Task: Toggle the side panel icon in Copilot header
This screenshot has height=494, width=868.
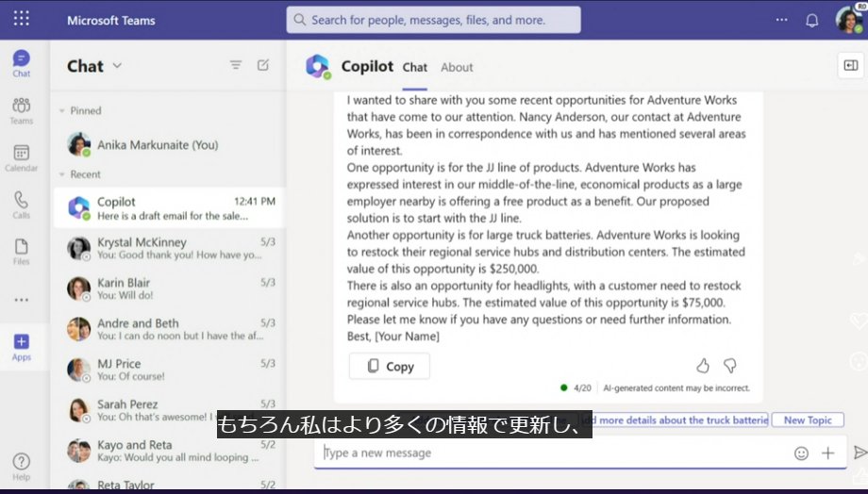Action: [851, 66]
